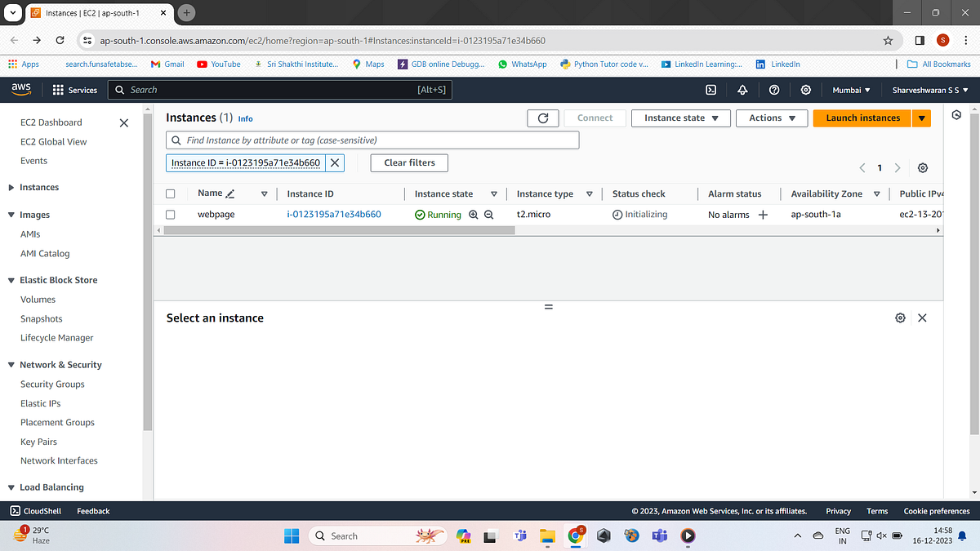
Task: Open the AWS settings gear icon
Action: coord(805,90)
